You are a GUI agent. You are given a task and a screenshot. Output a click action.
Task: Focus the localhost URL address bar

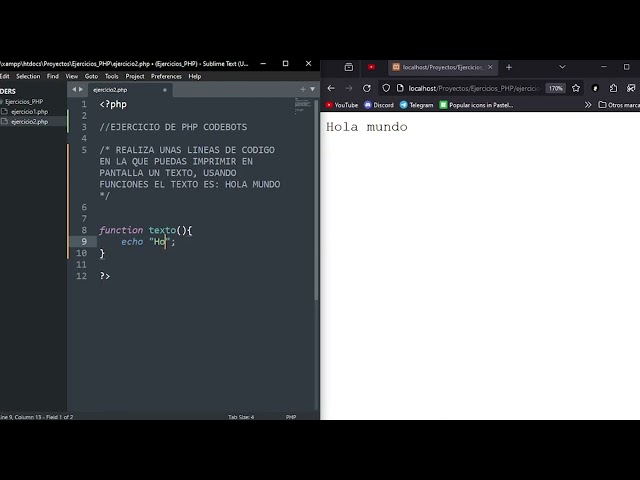[474, 88]
